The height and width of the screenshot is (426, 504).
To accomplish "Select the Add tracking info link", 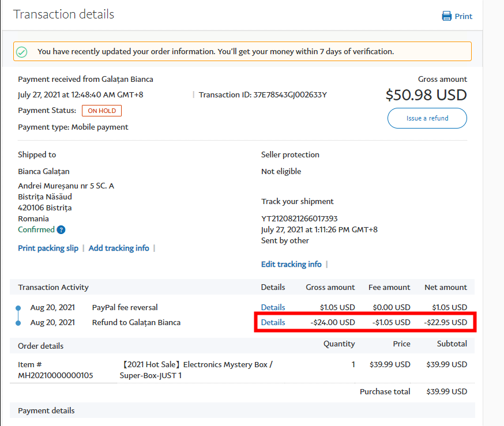I will (119, 248).
